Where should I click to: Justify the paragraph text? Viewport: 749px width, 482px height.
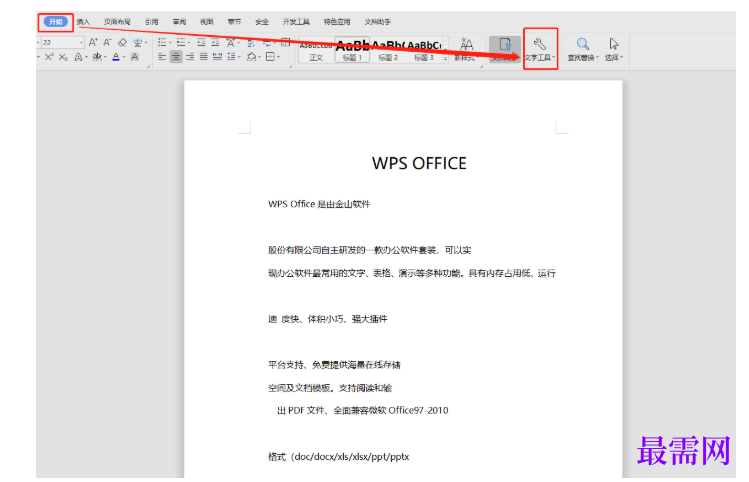click(203, 57)
